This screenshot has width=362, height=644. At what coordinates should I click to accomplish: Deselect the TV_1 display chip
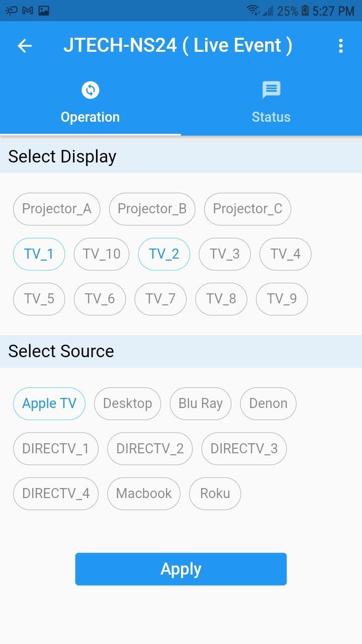click(x=39, y=254)
